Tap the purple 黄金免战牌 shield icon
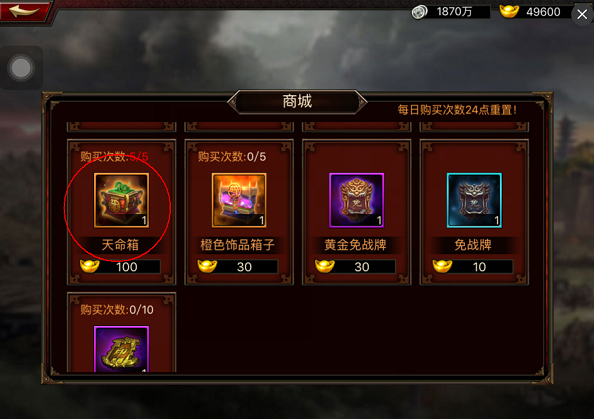Viewport: 594px width, 419px height. click(356, 200)
